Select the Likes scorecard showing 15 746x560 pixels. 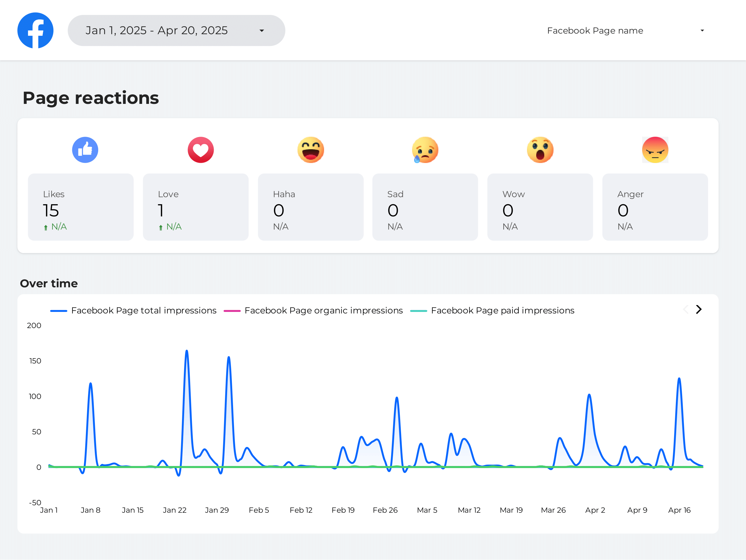[81, 207]
